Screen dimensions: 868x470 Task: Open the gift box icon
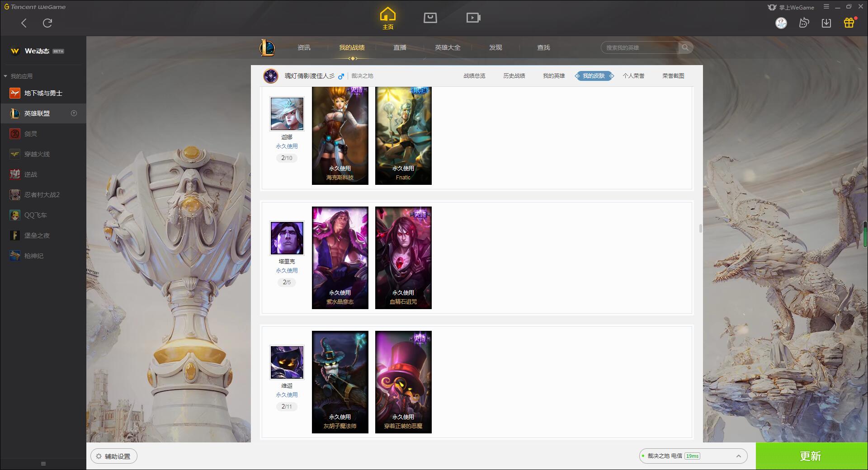pos(849,23)
